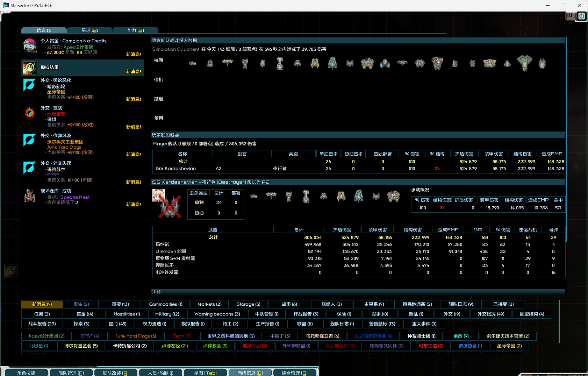Click the last destroyed enemy ship icon
This screenshot has height=376, width=588.
[x=542, y=63]
